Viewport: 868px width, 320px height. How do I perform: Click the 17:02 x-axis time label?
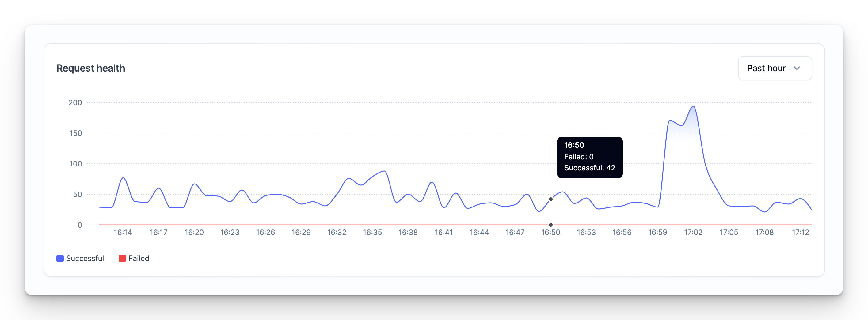(693, 233)
